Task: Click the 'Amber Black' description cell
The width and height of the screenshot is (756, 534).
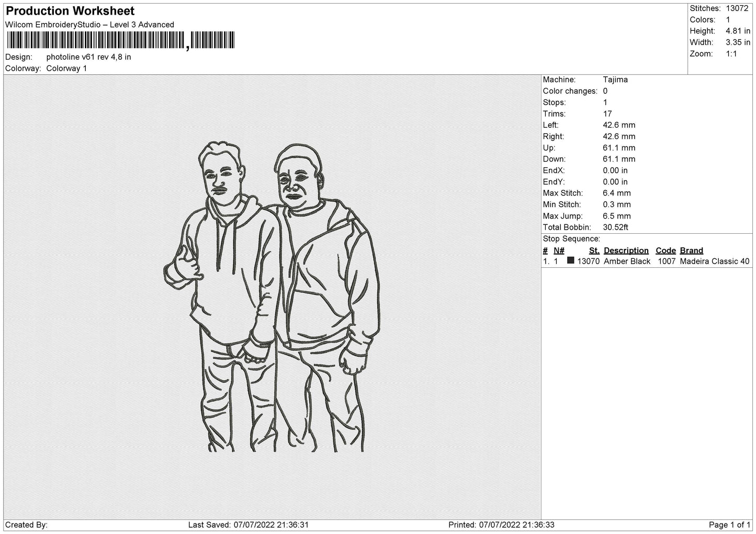Action: click(x=627, y=262)
